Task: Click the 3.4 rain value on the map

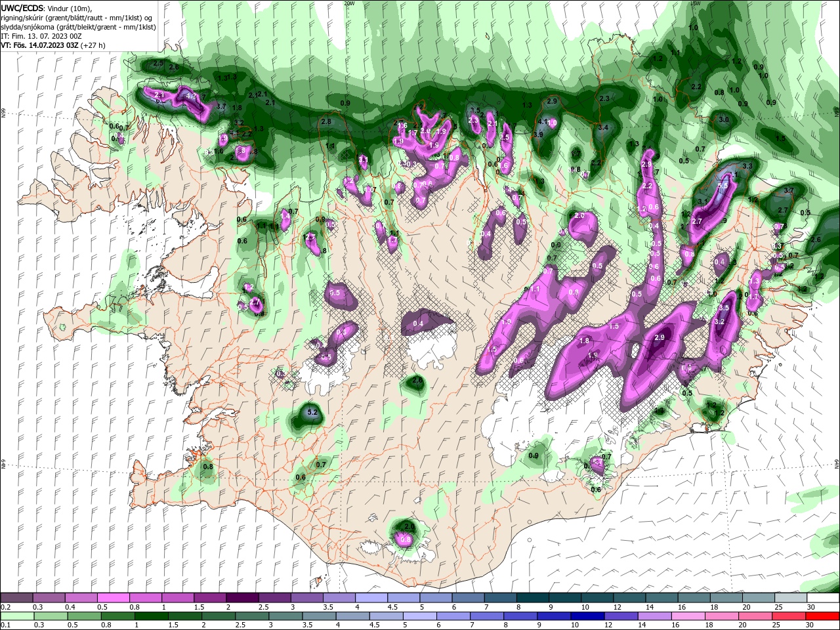Action: point(603,127)
